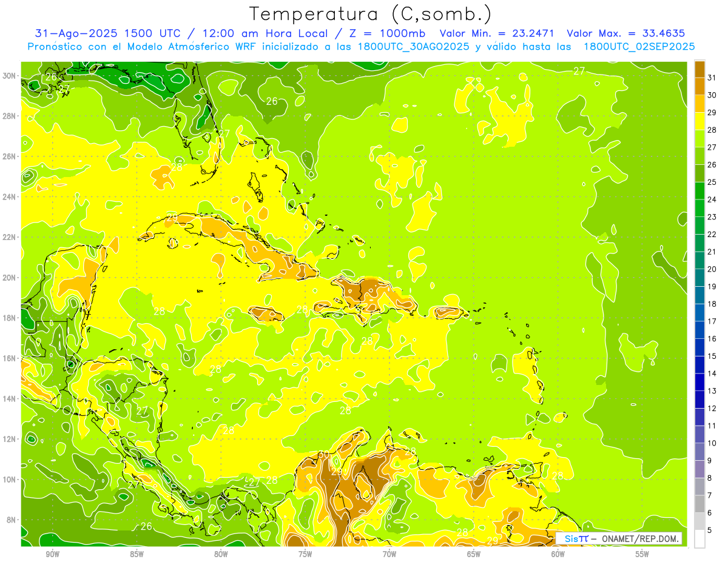Pick the lime swatch between 27 and 28
The height and width of the screenshot is (562, 728).
point(699,139)
